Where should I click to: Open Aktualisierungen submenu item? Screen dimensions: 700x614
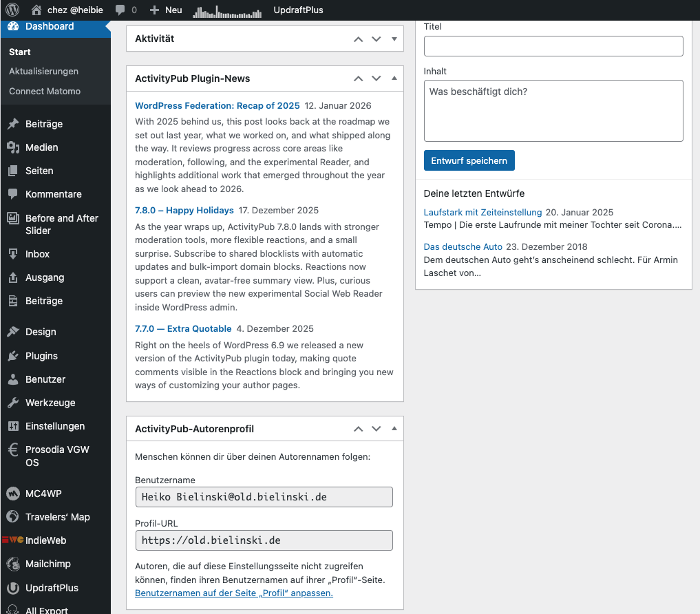tap(43, 72)
